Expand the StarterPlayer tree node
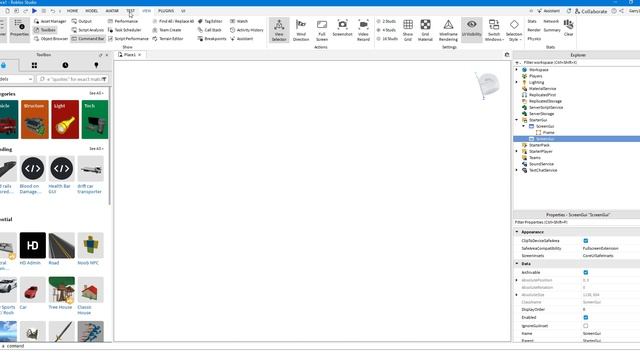Viewport: 640px width, 360px height. tap(517, 151)
